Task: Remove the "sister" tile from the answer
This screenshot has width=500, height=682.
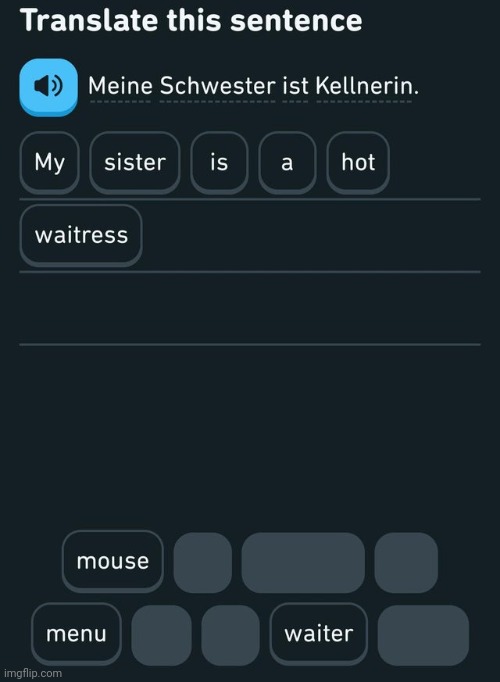Action: coord(135,163)
